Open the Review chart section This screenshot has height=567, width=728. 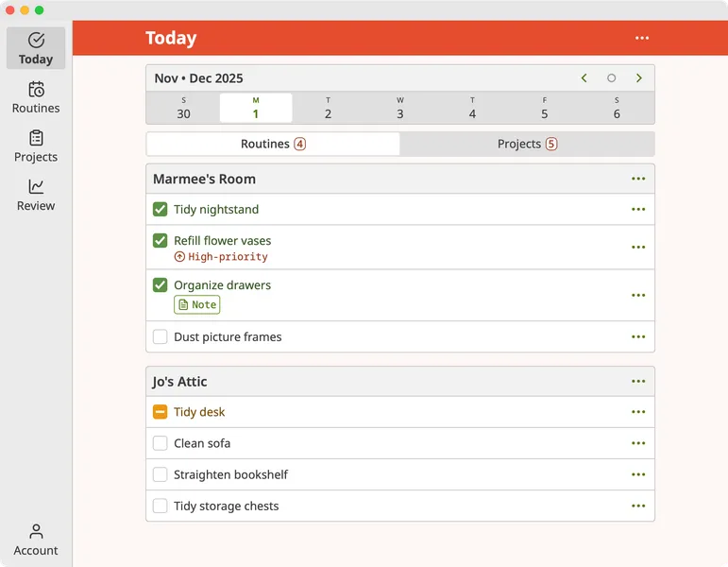[36, 196]
